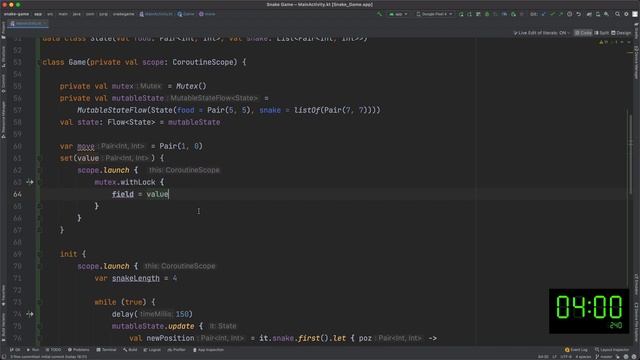Click the Git Commit checkmark icon
This screenshot has height=360, width=640.
tap(552, 14)
